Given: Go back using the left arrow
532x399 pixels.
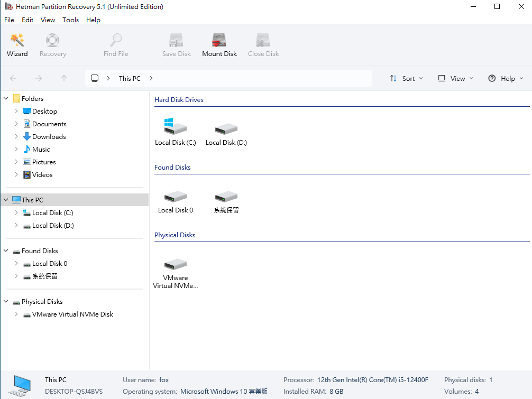Looking at the screenshot, I should click(x=13, y=78).
